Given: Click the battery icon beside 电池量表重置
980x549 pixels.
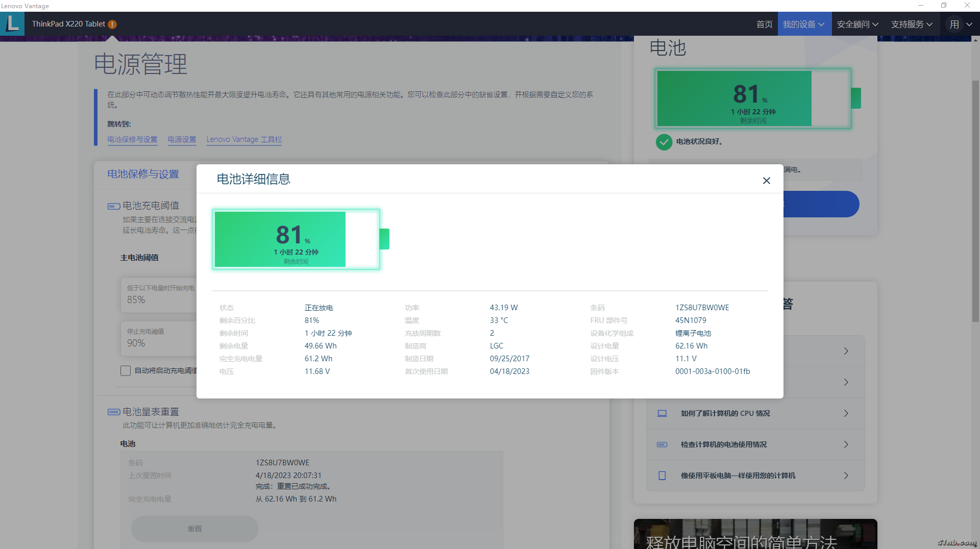Looking at the screenshot, I should [x=113, y=412].
